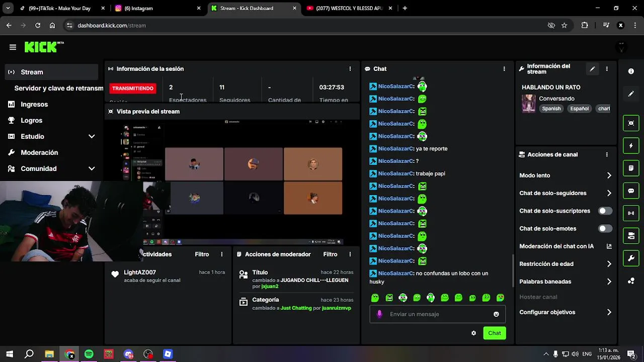The image size is (644, 362).
Task: Toggle the document widget icon in rail
Action: pyautogui.click(x=631, y=168)
